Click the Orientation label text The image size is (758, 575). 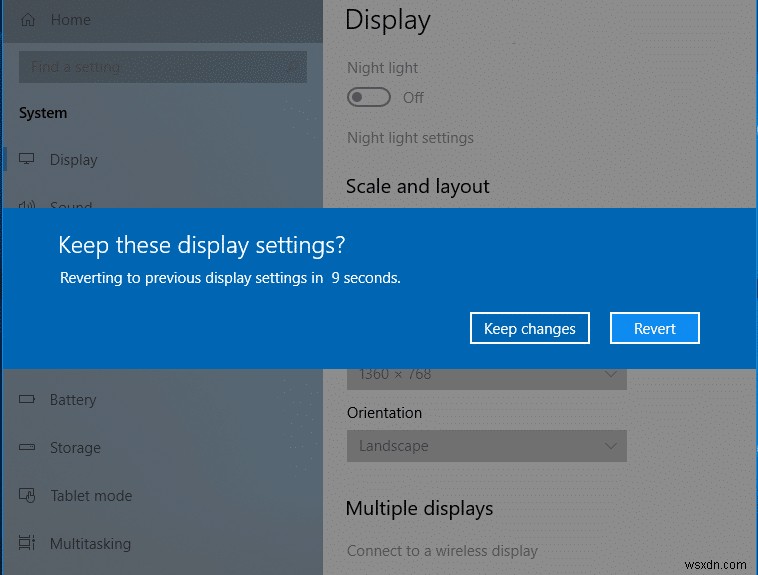point(384,413)
